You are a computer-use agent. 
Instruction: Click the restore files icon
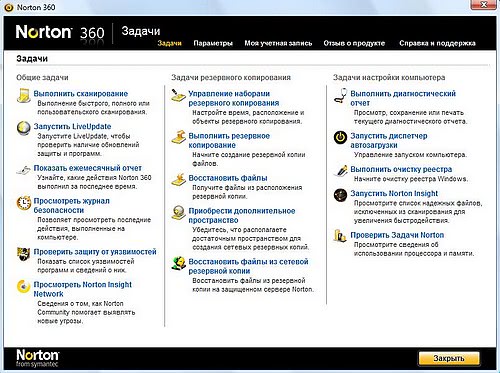click(x=179, y=179)
